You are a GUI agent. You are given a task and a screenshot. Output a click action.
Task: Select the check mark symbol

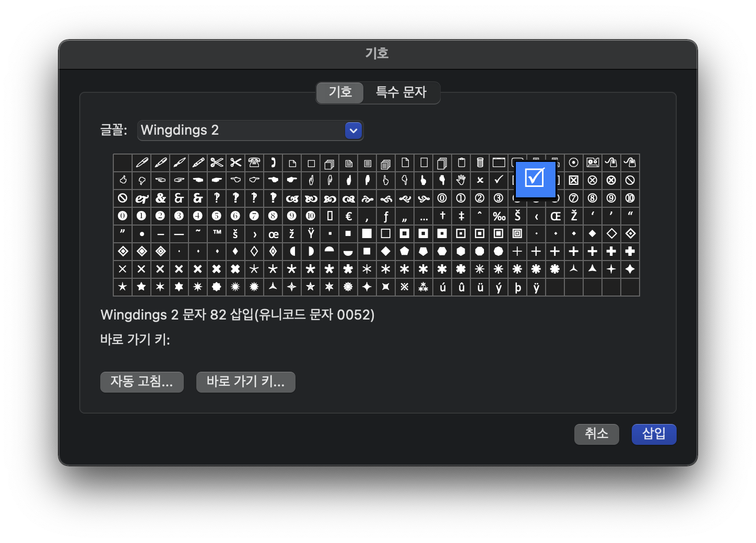499,180
